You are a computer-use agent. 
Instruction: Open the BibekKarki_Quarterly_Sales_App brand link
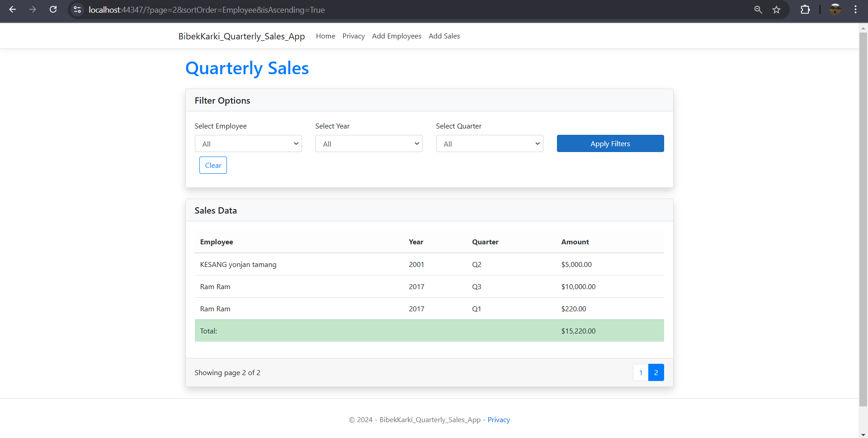pos(241,36)
